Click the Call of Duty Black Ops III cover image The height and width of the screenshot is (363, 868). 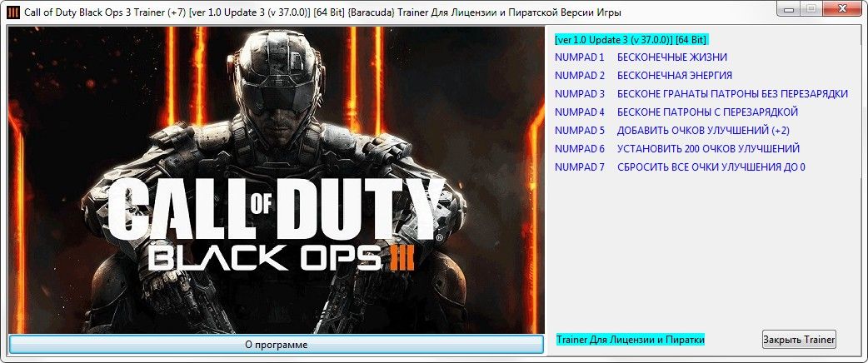coord(277,180)
